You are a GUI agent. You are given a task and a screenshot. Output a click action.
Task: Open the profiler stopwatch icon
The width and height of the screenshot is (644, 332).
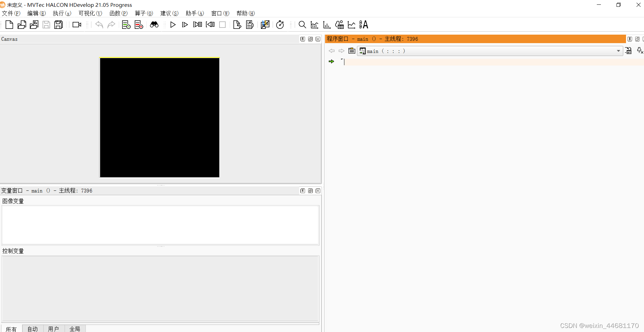coord(280,25)
